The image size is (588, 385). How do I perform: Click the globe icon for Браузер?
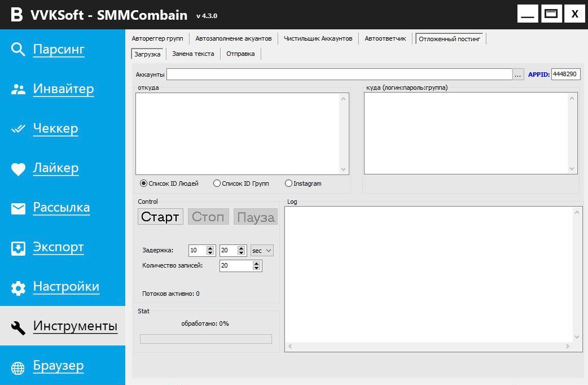point(18,368)
